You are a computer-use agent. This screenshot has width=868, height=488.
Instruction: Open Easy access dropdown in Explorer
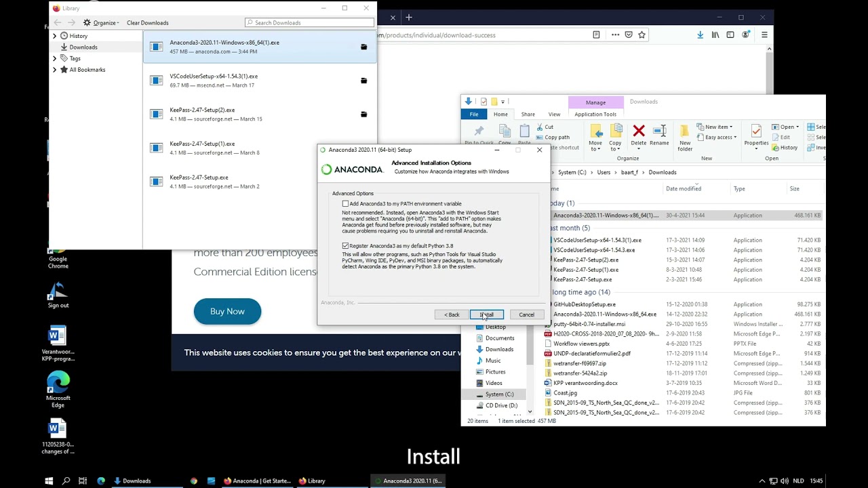click(x=717, y=137)
